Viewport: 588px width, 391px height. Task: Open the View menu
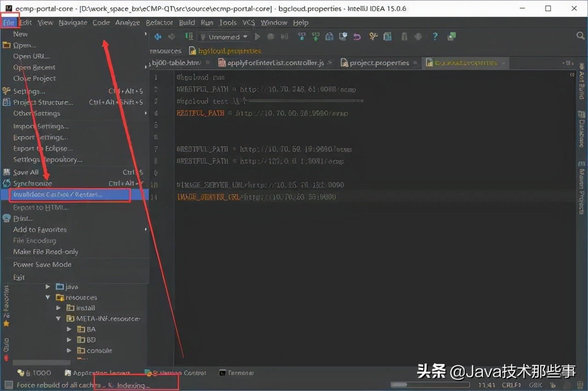45,22
